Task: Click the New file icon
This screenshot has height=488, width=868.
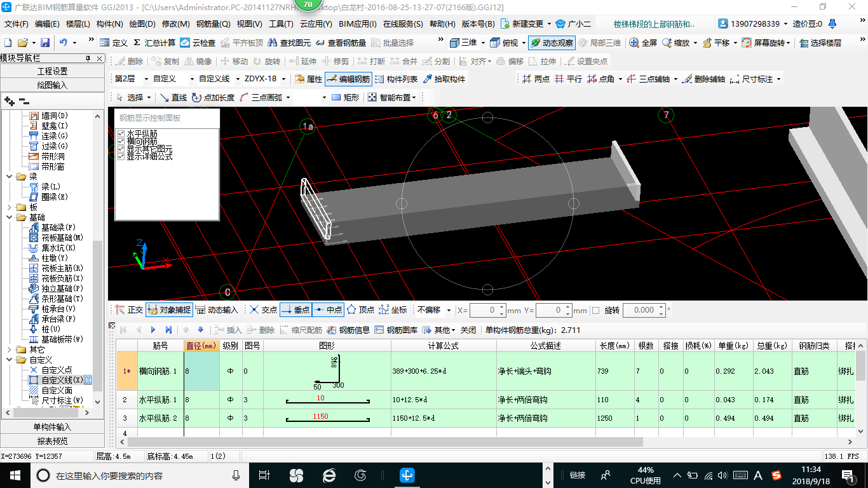Action: point(8,43)
